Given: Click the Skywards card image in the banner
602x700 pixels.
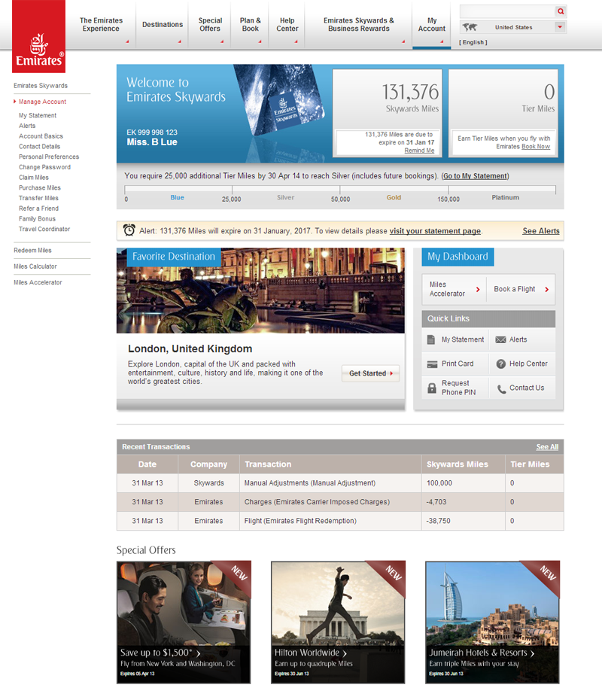Looking at the screenshot, I should [279, 99].
